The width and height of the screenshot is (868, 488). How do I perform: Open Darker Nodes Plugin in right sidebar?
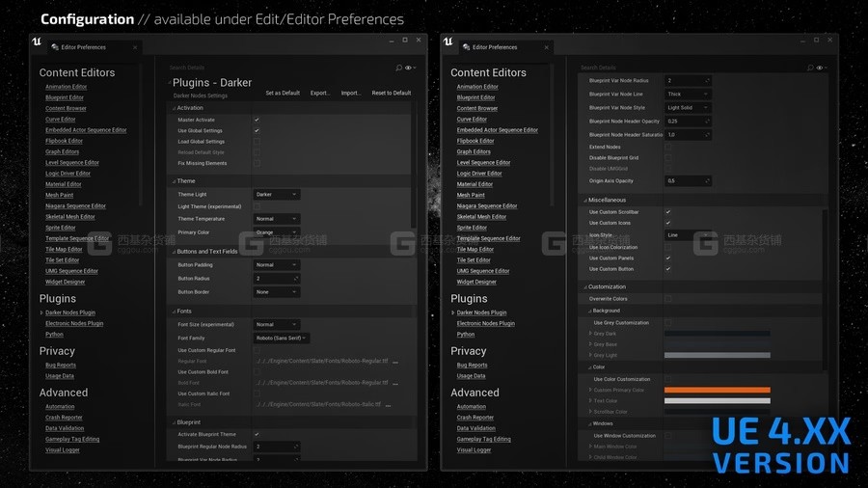point(481,312)
